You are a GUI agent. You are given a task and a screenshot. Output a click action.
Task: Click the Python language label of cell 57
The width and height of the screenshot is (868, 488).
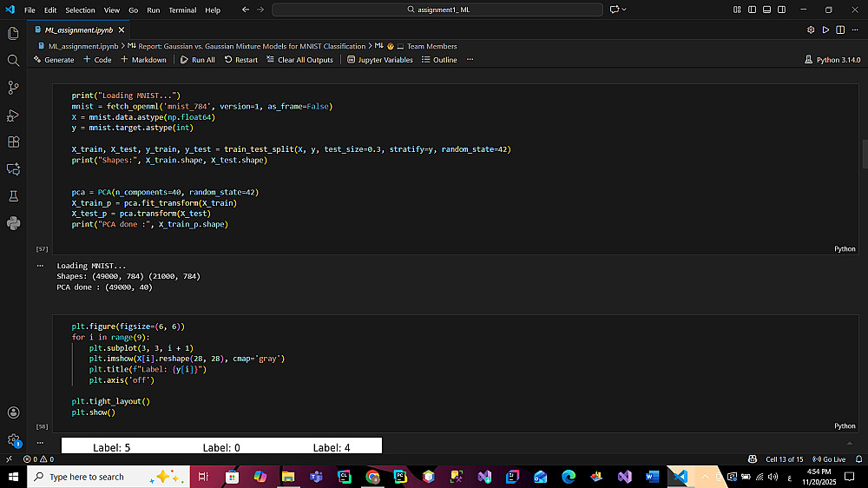point(845,248)
